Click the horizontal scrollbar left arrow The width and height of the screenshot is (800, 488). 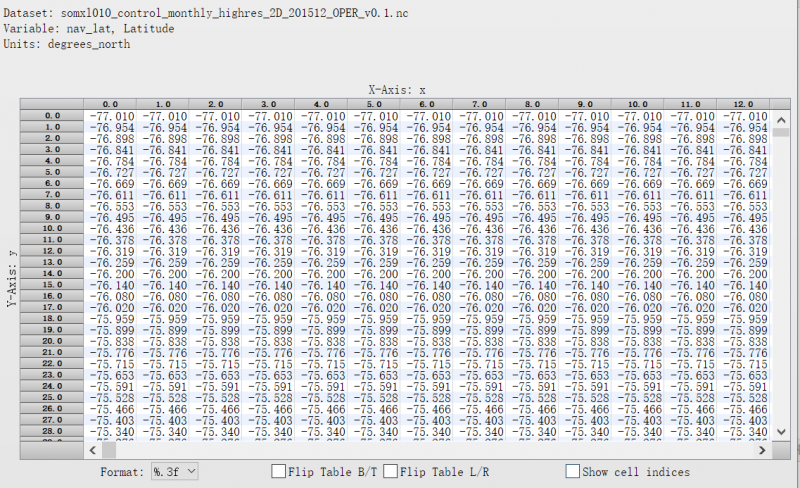(x=92, y=446)
